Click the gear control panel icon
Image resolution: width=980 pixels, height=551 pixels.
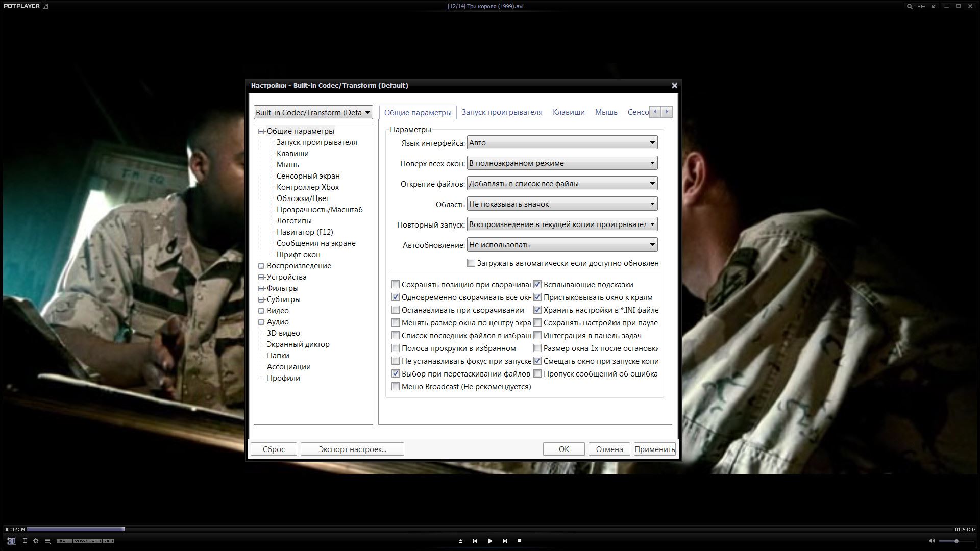(36, 541)
